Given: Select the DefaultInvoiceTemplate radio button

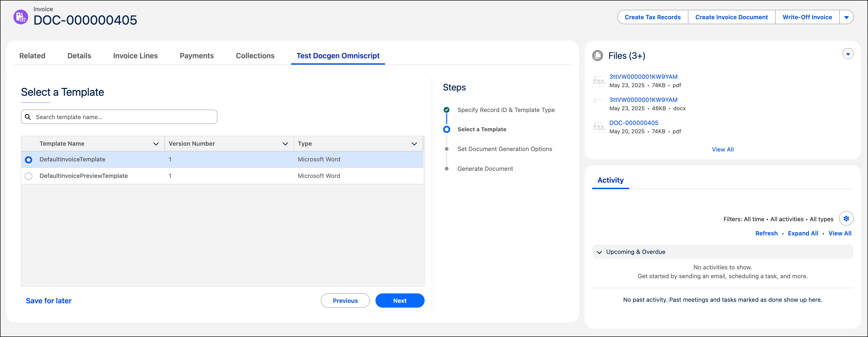Looking at the screenshot, I should (x=29, y=160).
